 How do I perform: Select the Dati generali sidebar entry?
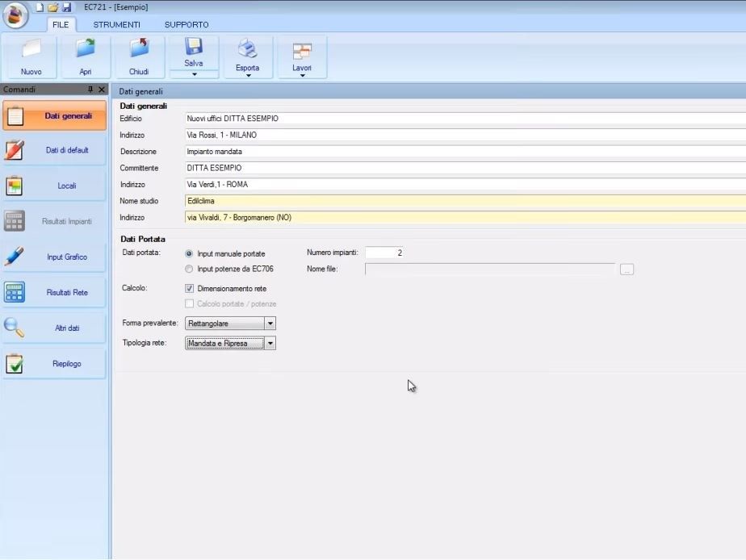point(54,115)
